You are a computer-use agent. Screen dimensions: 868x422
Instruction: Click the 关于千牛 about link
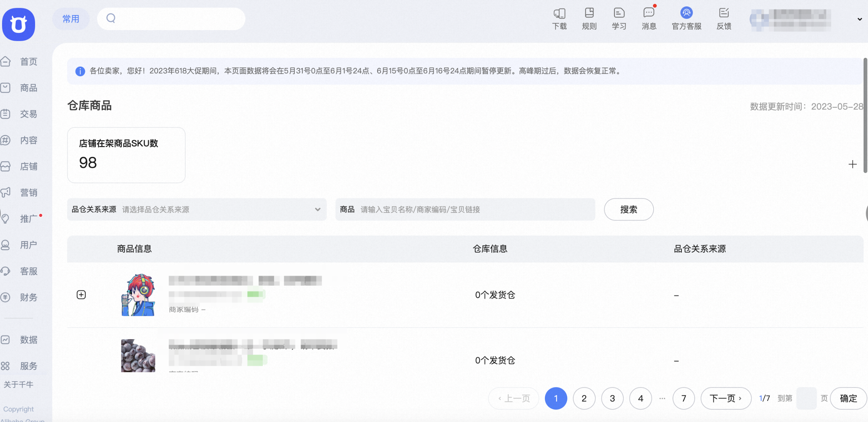pos(19,384)
